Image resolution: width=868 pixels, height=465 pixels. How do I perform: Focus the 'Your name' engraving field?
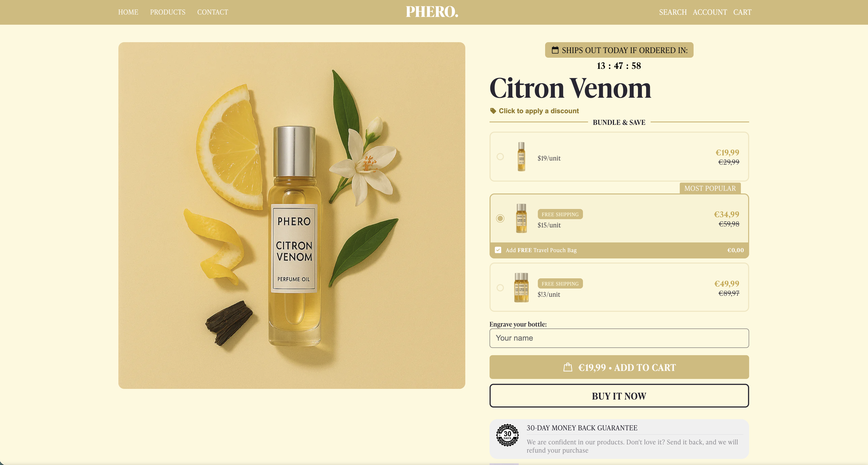[619, 338]
